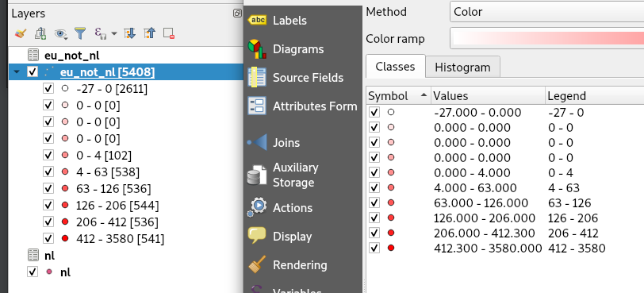Select the 0.000 - 4.000 values cell
Screen dimensions: 644x293
[x=472, y=172]
